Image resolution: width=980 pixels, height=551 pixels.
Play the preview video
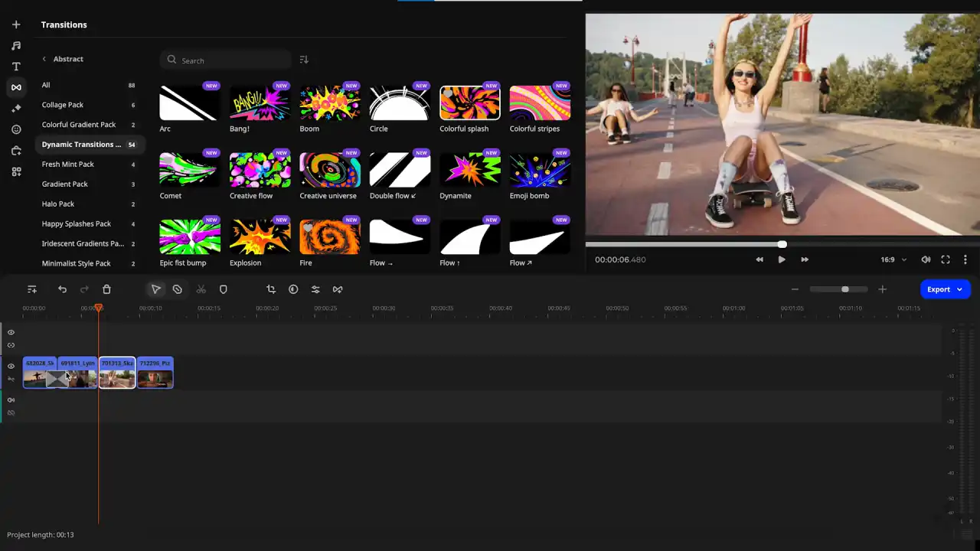[x=782, y=259]
